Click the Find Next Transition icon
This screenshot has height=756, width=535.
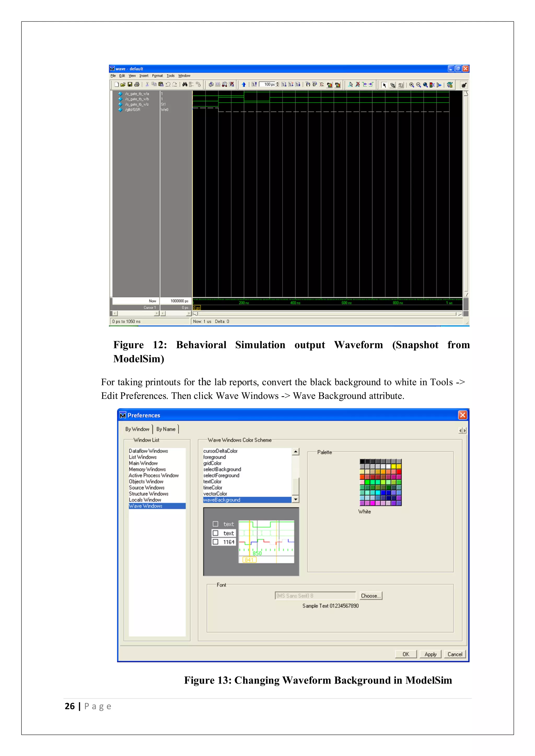[371, 85]
